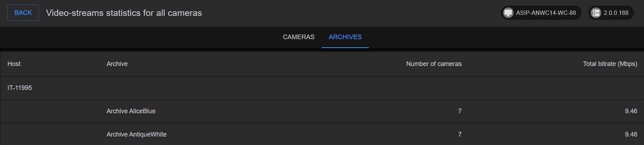Sort by the Archive column header
Screen dimensions: 644x145
(x=117, y=64)
